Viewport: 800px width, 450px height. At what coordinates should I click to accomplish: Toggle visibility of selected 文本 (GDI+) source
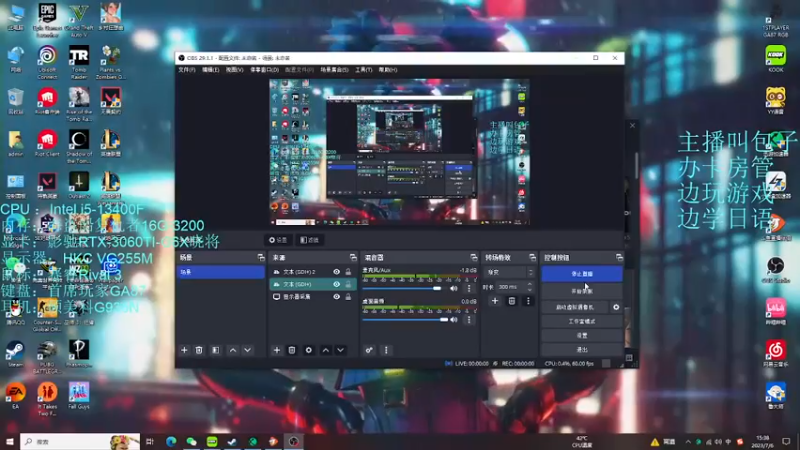[x=336, y=284]
